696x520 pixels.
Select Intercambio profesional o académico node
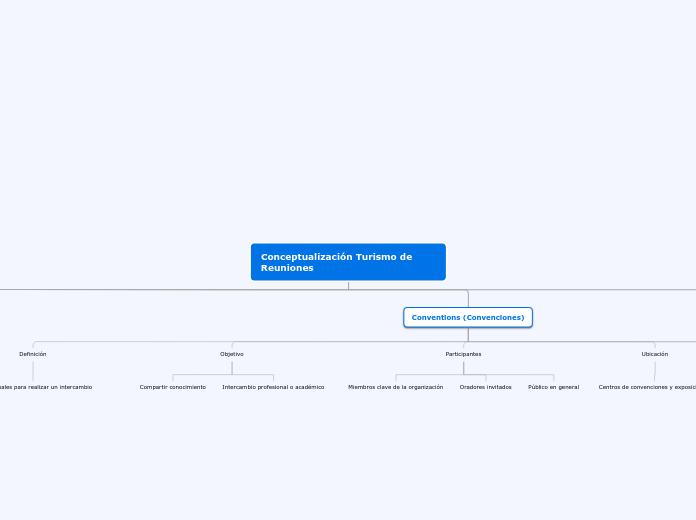[x=273, y=387]
